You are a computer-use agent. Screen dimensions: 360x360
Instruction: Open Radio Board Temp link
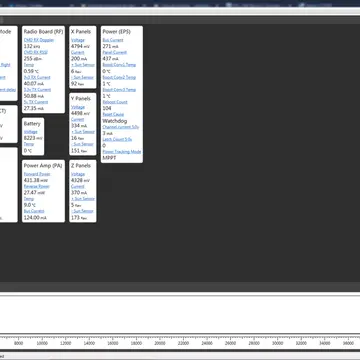(29, 65)
